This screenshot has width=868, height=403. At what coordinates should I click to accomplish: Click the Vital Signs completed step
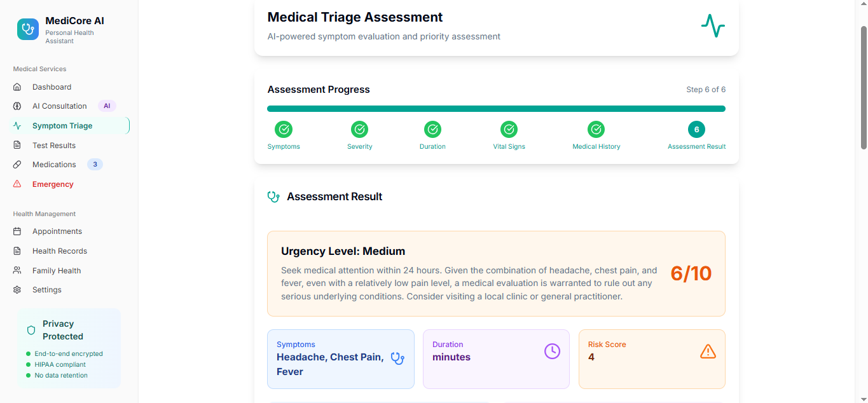pyautogui.click(x=509, y=129)
